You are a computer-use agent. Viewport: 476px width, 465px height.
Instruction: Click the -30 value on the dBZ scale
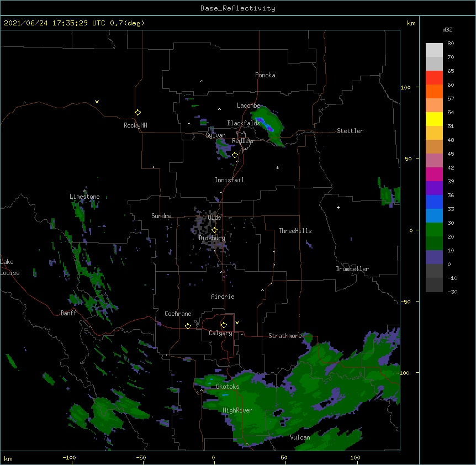coord(452,292)
